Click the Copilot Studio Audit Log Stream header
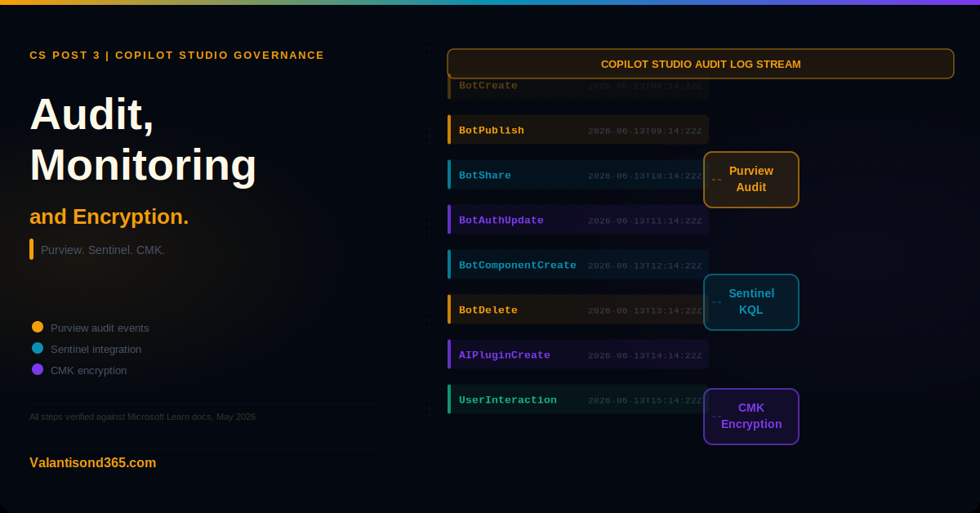Viewport: 980px width, 513px height. (x=701, y=64)
